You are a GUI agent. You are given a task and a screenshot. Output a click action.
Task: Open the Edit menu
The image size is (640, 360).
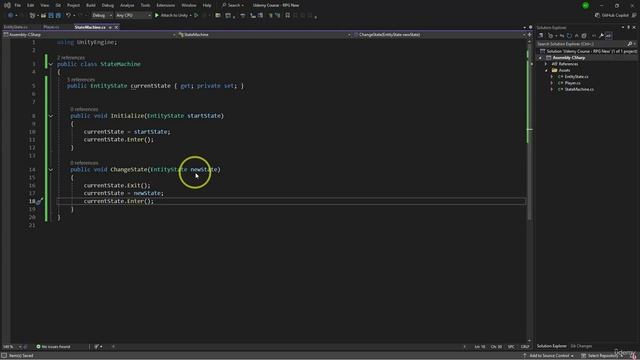pos(31,5)
